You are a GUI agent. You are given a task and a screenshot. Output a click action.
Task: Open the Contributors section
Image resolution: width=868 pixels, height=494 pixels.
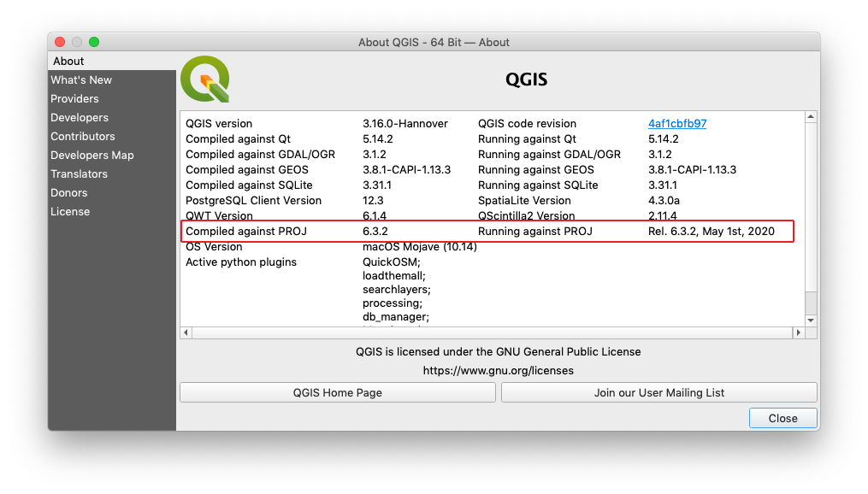click(x=82, y=136)
